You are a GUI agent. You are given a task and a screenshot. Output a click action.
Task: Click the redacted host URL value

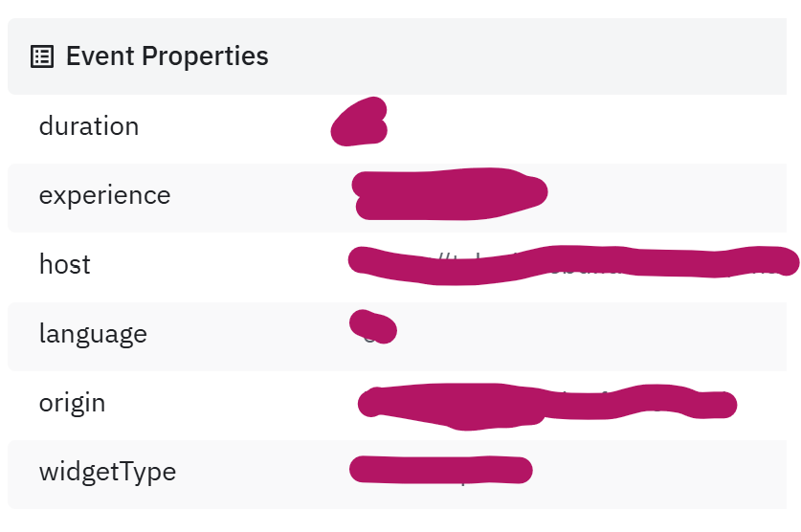pyautogui.click(x=573, y=264)
